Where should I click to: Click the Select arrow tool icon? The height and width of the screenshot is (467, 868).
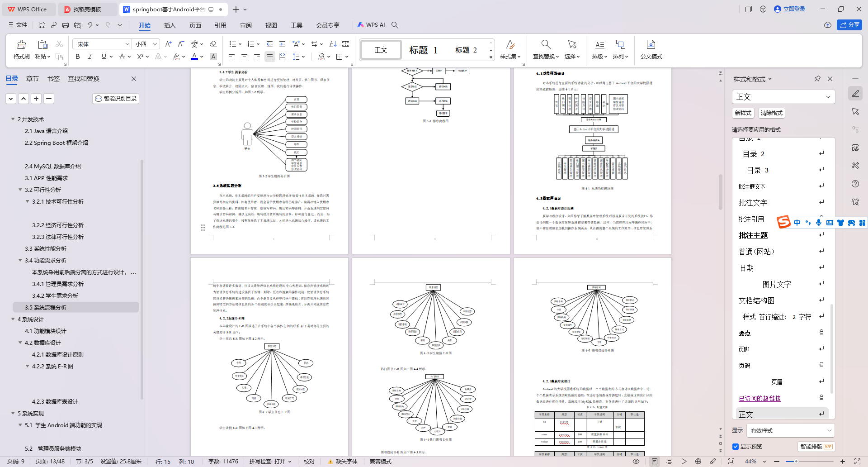coord(572,44)
